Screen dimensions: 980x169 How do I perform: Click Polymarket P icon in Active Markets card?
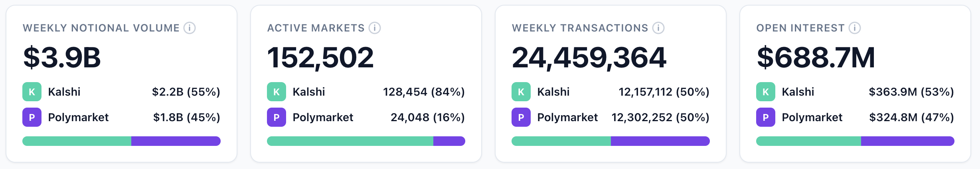pos(277,117)
